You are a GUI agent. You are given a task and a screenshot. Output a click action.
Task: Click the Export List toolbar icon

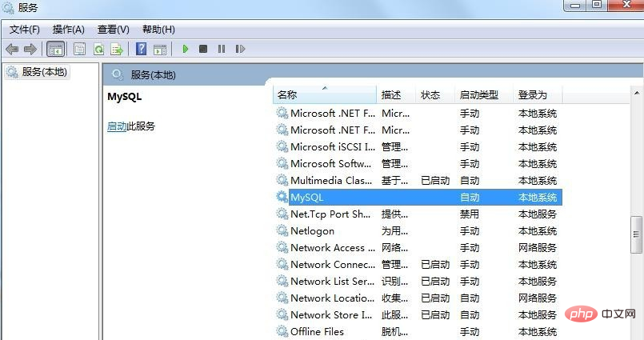click(117, 50)
